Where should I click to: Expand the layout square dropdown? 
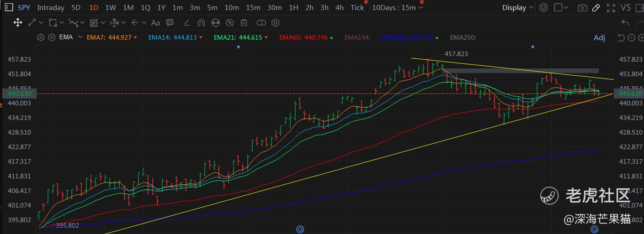[567, 7]
